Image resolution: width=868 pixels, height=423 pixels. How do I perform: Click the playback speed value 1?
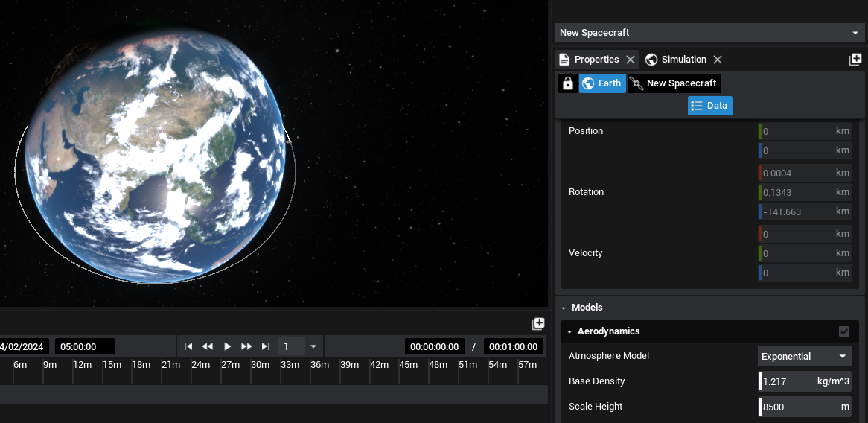pyautogui.click(x=291, y=346)
